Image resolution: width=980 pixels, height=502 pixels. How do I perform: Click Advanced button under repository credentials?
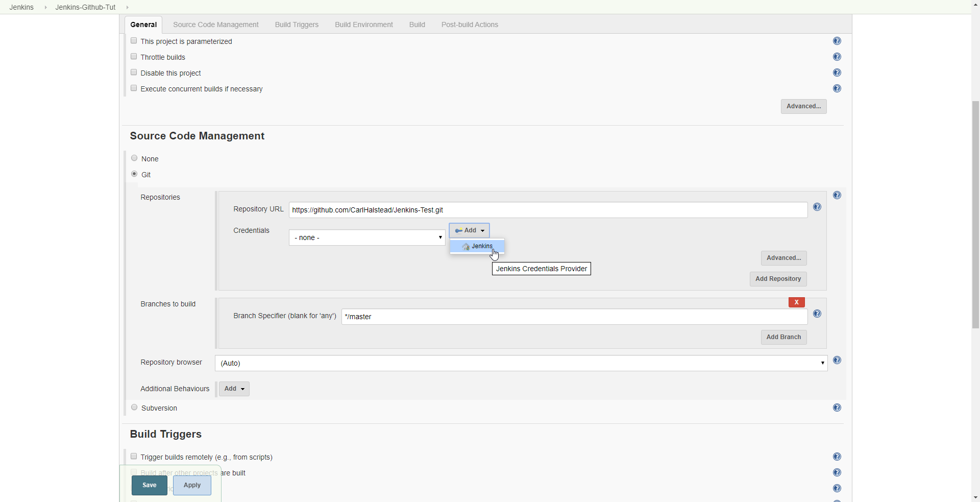(x=784, y=258)
